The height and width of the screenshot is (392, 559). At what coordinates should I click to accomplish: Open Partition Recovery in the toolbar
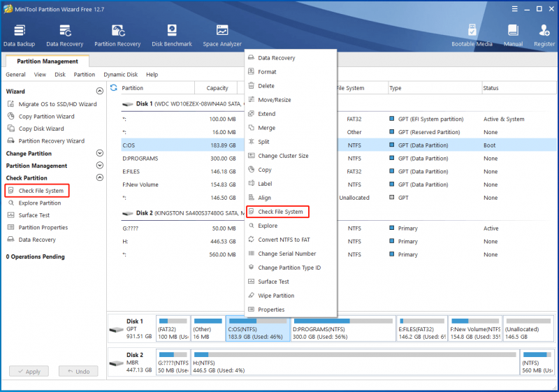117,36
